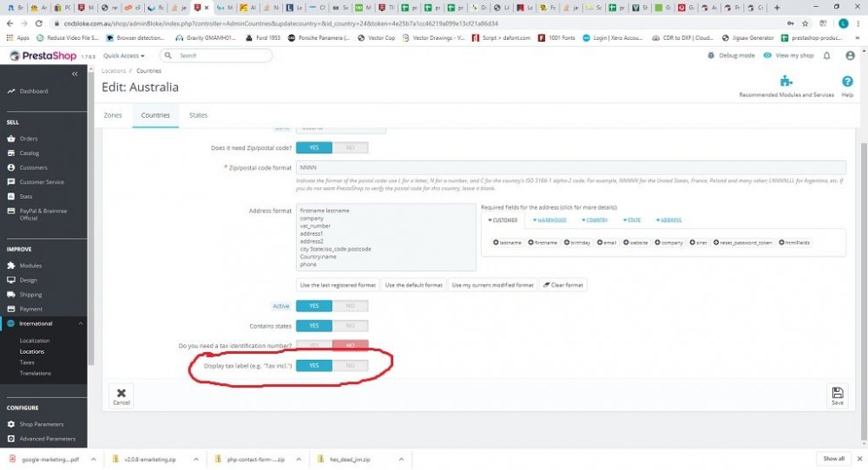Viewport: 868px width, 470px height.
Task: Switch to the Countries tab
Action: pyautogui.click(x=155, y=115)
